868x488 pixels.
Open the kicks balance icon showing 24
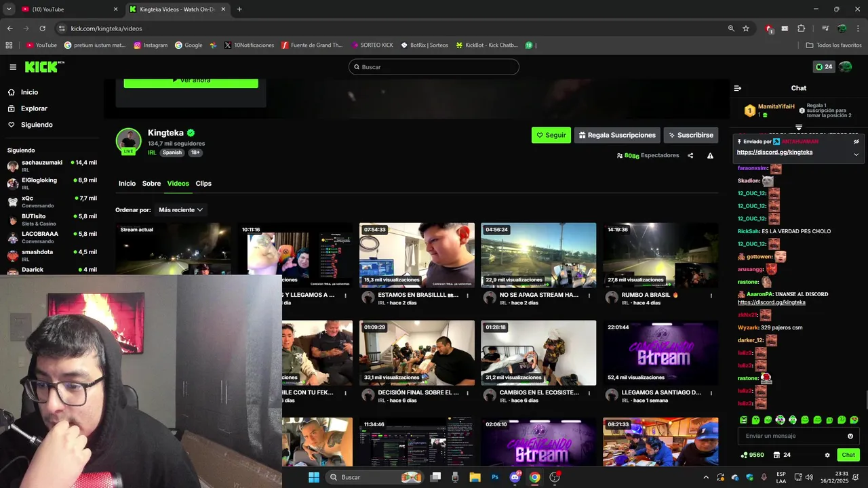tap(824, 67)
